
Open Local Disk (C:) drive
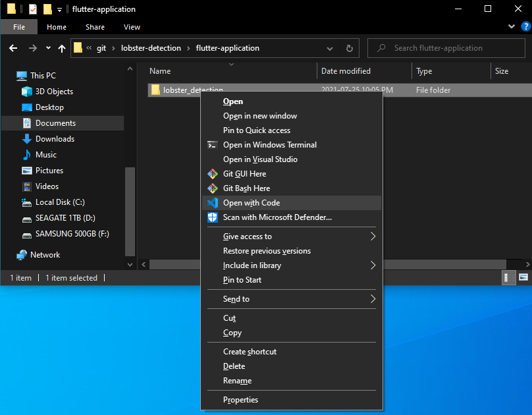coord(60,202)
